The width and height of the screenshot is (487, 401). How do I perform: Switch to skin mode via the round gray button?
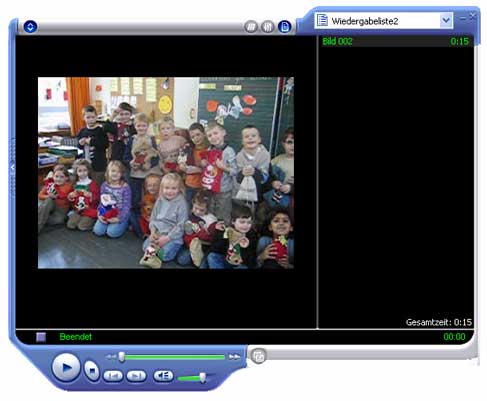pyautogui.click(x=258, y=356)
